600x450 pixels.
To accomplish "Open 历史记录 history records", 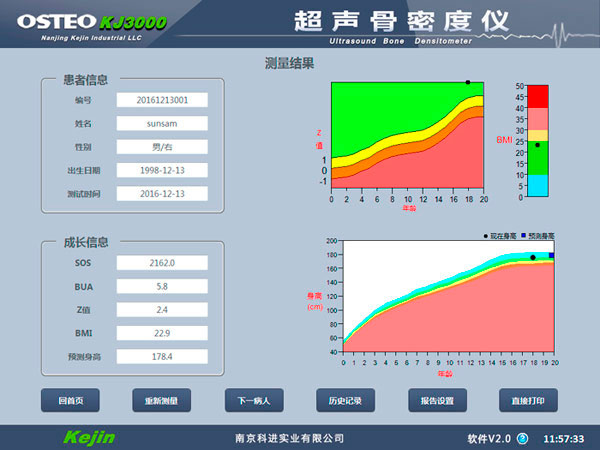I will pyautogui.click(x=346, y=400).
